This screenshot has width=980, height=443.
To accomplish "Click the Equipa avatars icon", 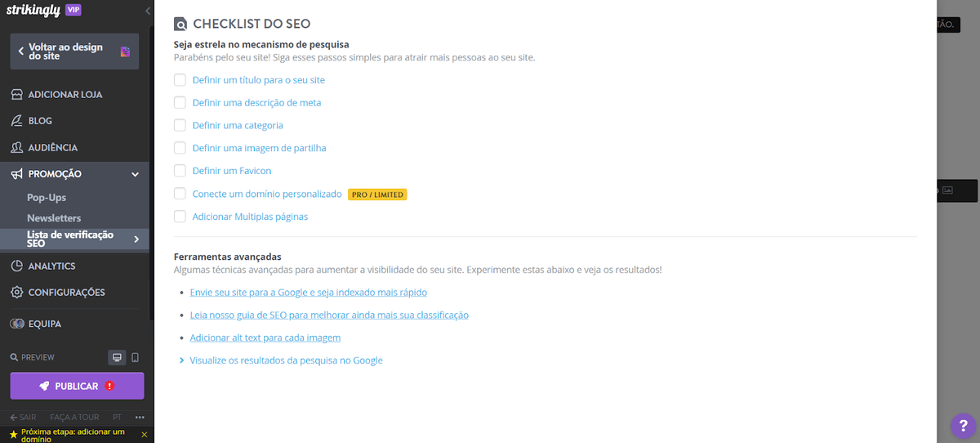I will pos(16,324).
